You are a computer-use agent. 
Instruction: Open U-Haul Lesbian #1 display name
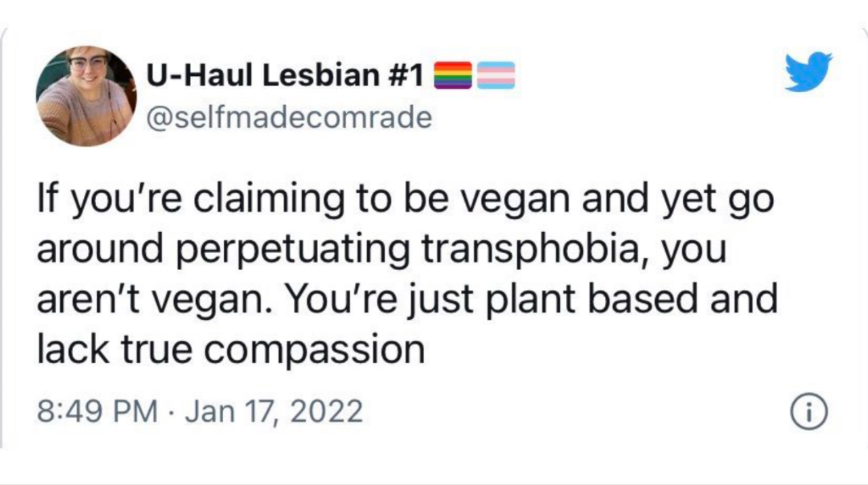[x=284, y=75]
